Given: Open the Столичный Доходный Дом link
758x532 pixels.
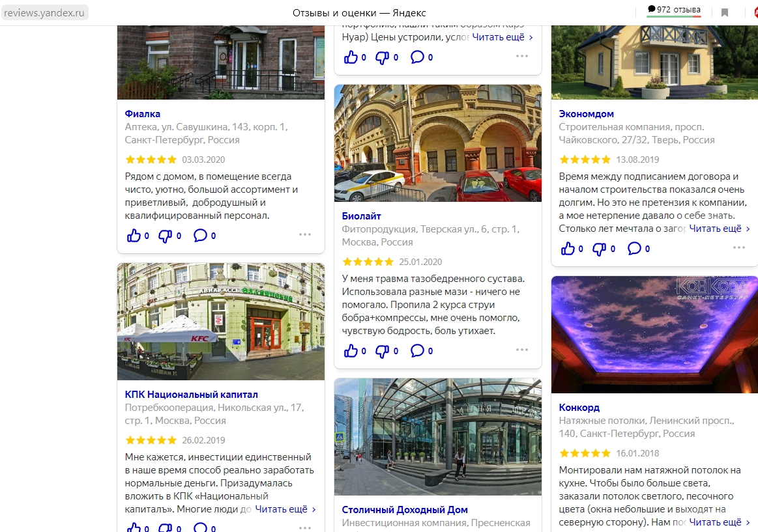Looking at the screenshot, I should (405, 510).
